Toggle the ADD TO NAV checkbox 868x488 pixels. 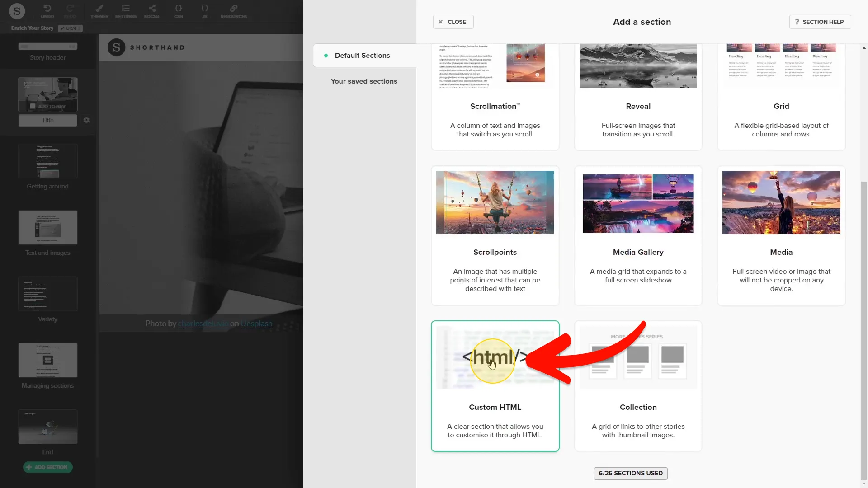33,106
